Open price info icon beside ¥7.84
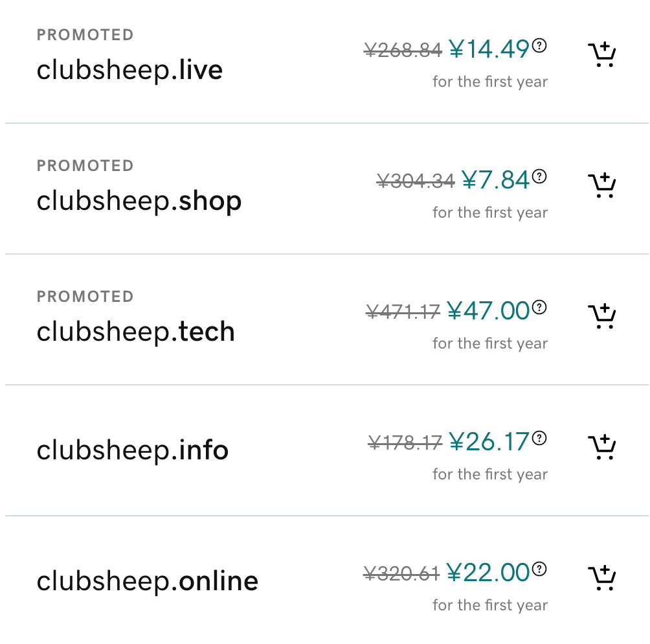 (x=539, y=176)
